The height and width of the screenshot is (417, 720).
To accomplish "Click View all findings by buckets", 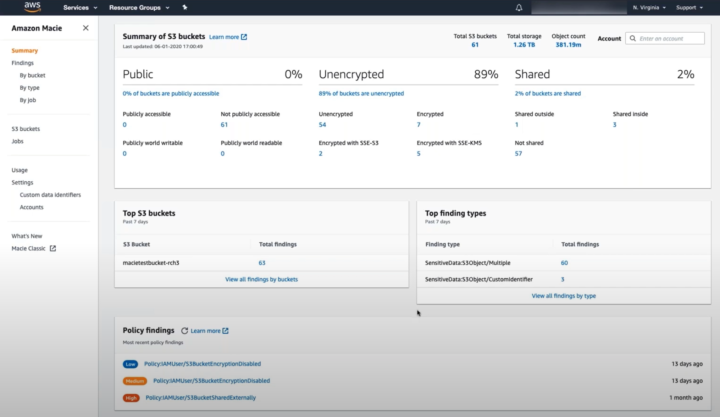I will [x=261, y=279].
